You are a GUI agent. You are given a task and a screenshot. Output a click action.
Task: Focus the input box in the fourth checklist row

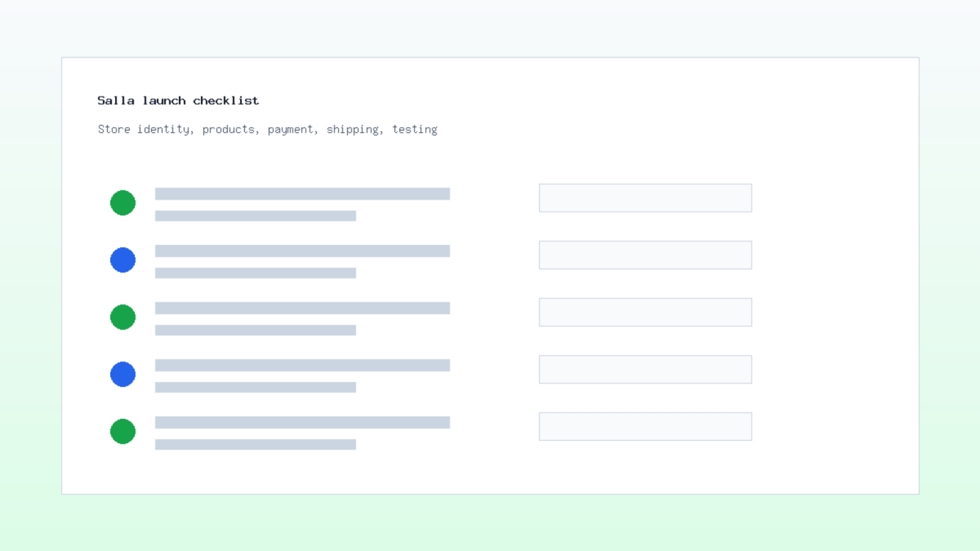click(645, 369)
